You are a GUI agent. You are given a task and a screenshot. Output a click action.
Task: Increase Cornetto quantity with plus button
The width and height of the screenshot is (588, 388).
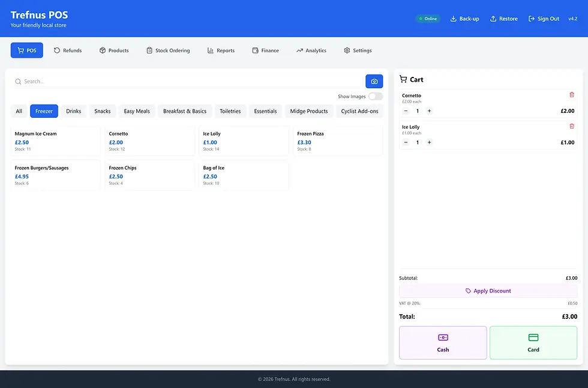coord(430,111)
